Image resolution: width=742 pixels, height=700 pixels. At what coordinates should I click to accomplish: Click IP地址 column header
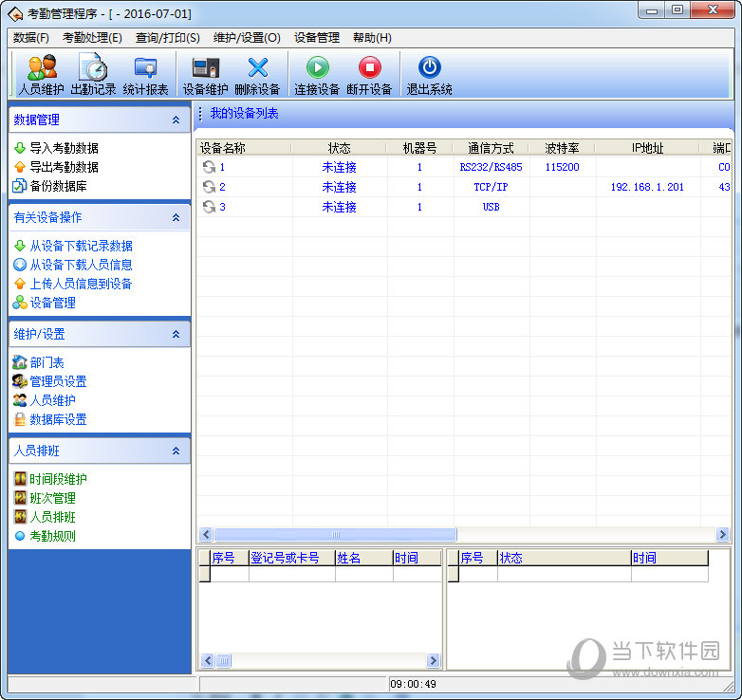647,148
